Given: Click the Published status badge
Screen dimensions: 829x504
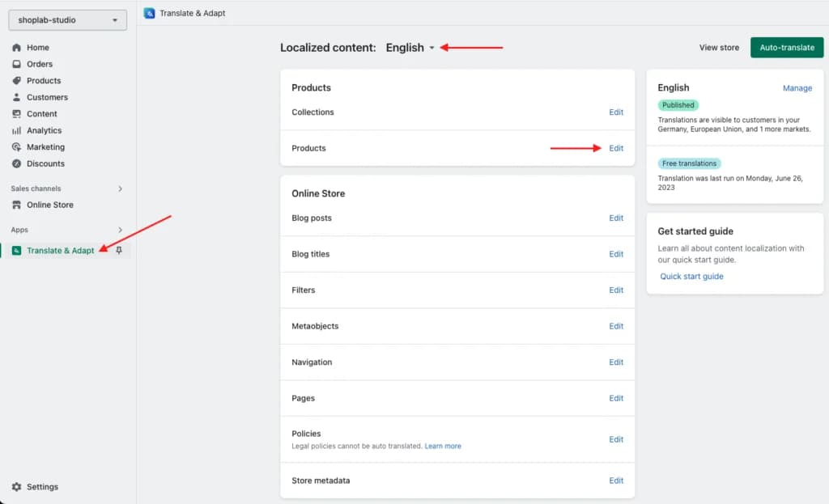Looking at the screenshot, I should 678,105.
